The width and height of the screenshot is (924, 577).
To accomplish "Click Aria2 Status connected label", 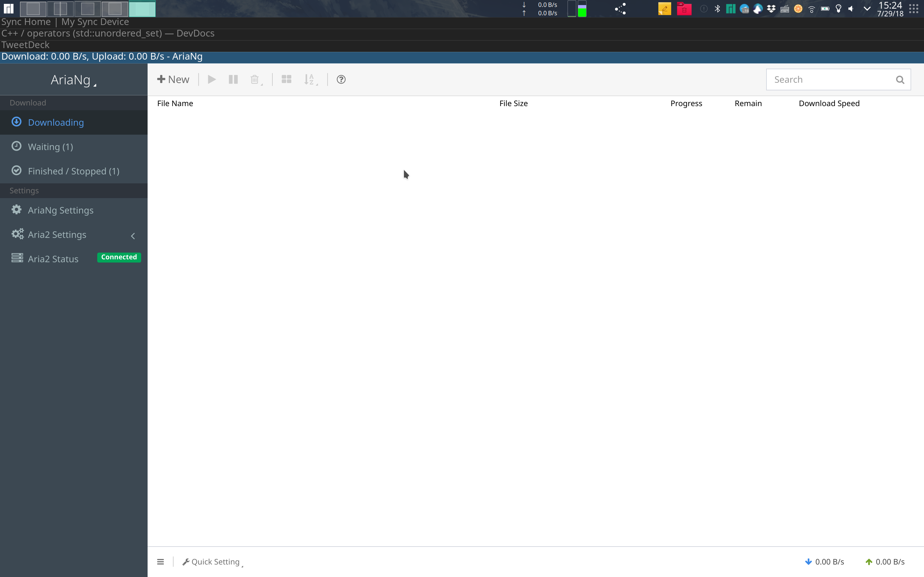I will point(118,257).
